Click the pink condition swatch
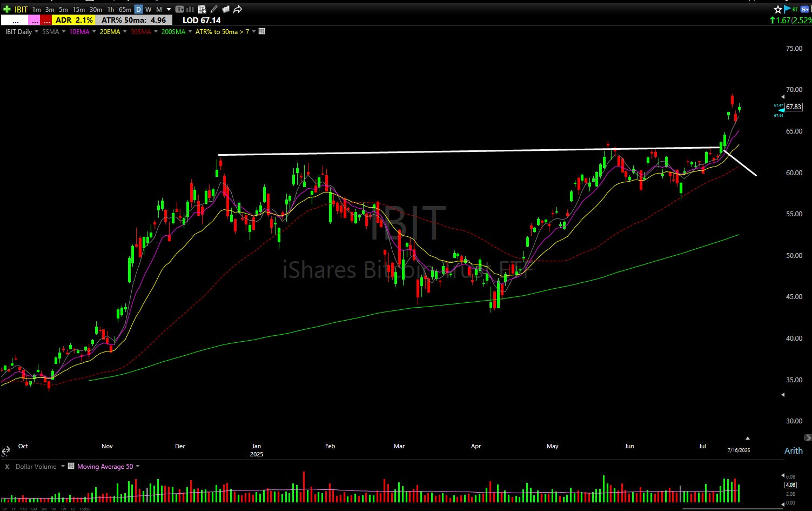 click(34, 20)
